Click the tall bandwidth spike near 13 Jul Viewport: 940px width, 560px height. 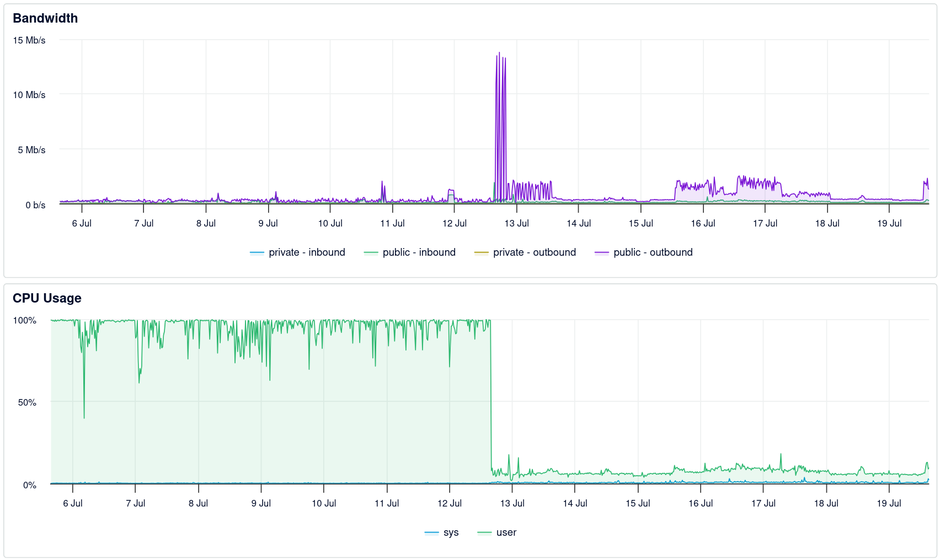pyautogui.click(x=500, y=127)
